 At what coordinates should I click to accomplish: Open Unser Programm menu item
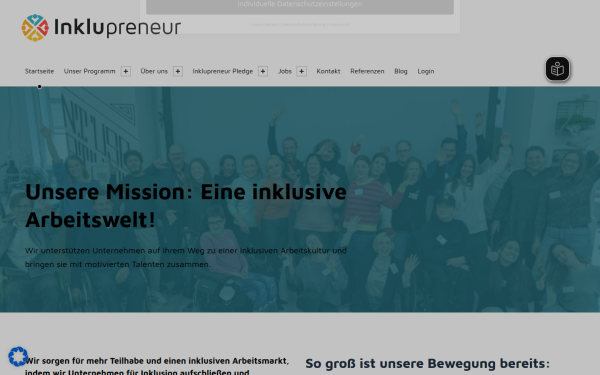click(90, 71)
